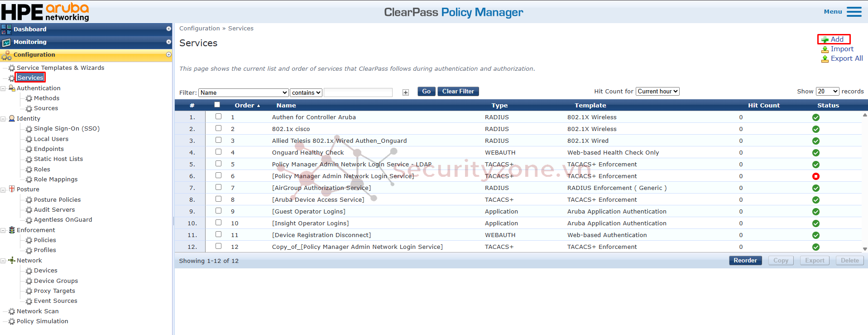Collapse the Identity tree node
868x335 pixels.
point(3,119)
